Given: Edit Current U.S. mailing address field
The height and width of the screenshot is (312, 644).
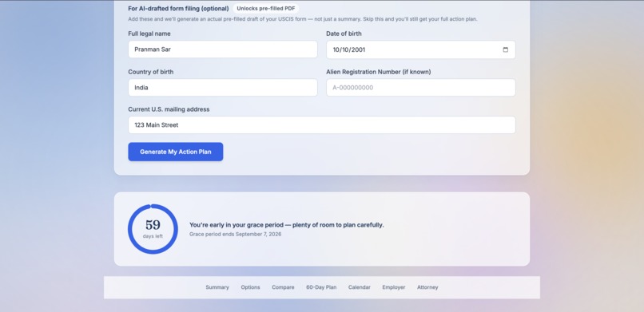Looking at the screenshot, I should pos(321,124).
